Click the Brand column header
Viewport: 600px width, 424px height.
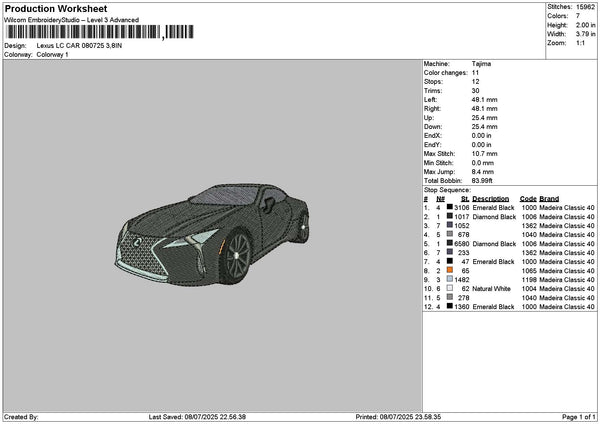tap(549, 199)
